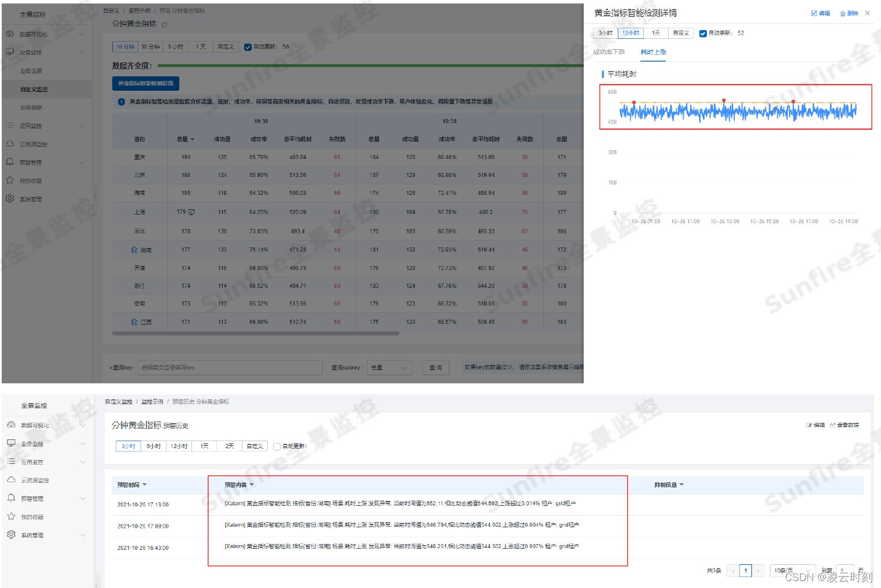Click 应用监控 list icon in top screen sidebar
The height and width of the screenshot is (588, 881).
click(x=10, y=125)
